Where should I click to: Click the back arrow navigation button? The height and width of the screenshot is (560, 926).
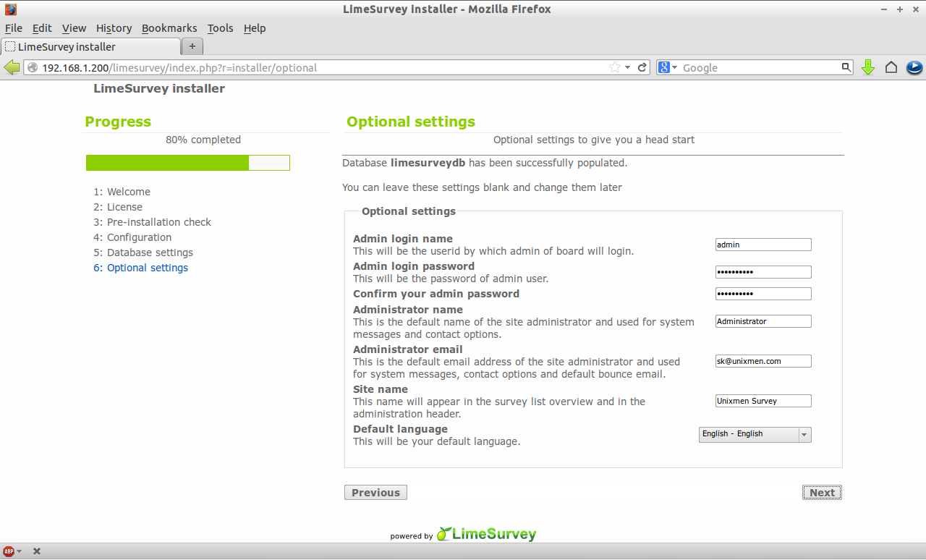(x=12, y=67)
